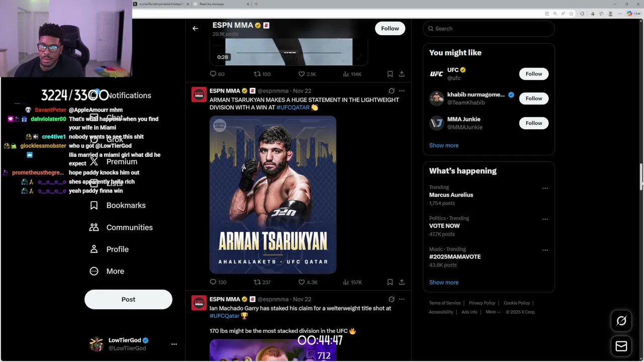Expand the More footer links menu
The width and height of the screenshot is (644, 362).
pyautogui.click(x=493, y=312)
